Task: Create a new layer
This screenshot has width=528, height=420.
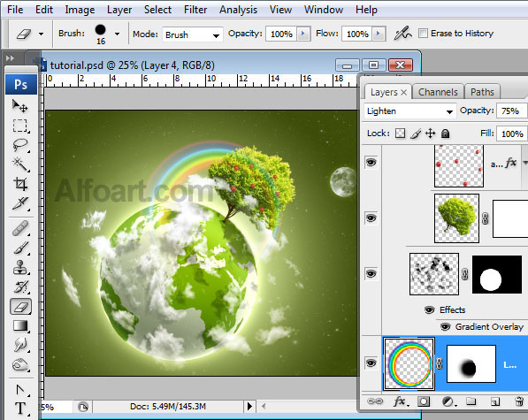Action: click(494, 401)
